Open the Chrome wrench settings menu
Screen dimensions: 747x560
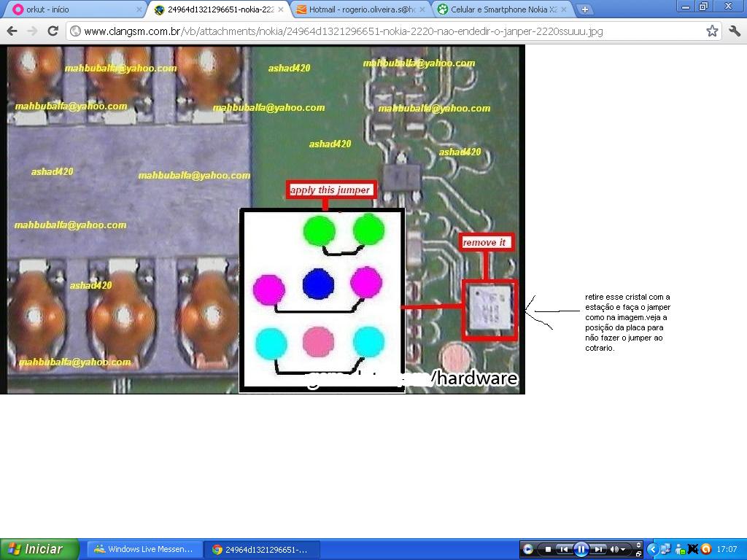(735, 31)
